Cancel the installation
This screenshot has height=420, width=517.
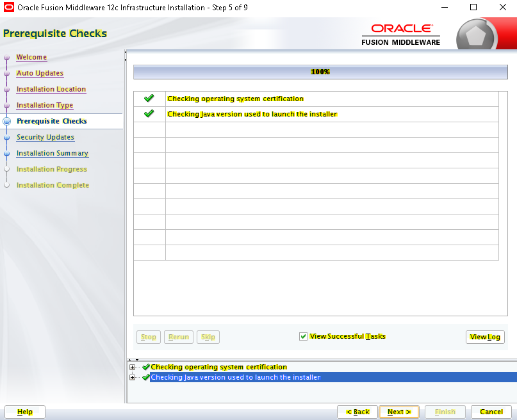pyautogui.click(x=491, y=412)
